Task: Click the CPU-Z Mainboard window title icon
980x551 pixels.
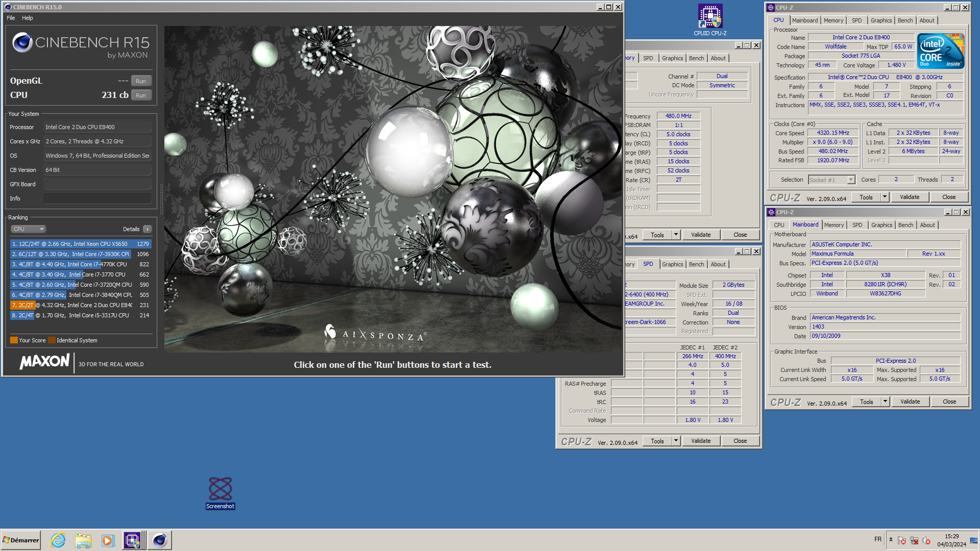Action: click(x=771, y=212)
